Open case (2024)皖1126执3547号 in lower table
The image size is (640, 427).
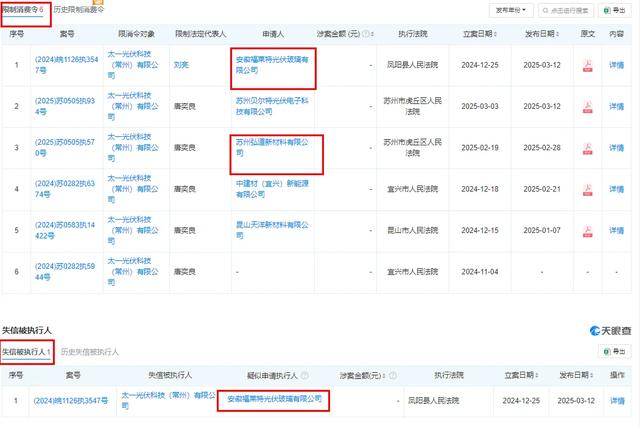71,401
